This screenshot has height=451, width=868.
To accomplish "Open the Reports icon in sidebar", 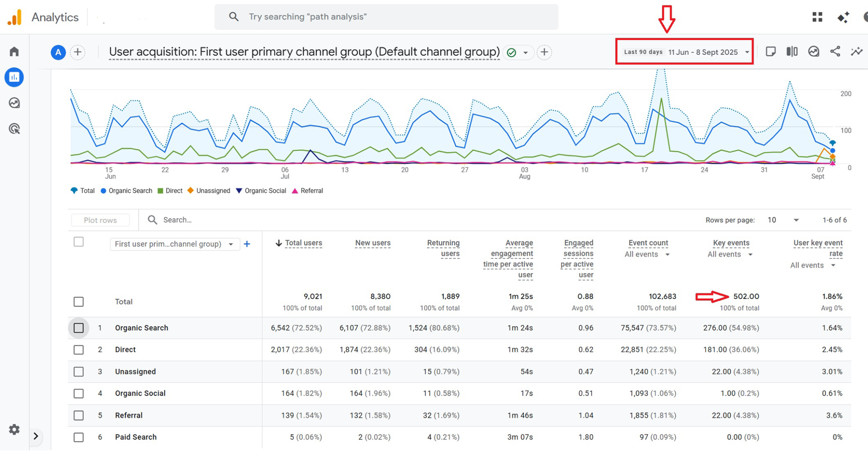I will pos(14,77).
